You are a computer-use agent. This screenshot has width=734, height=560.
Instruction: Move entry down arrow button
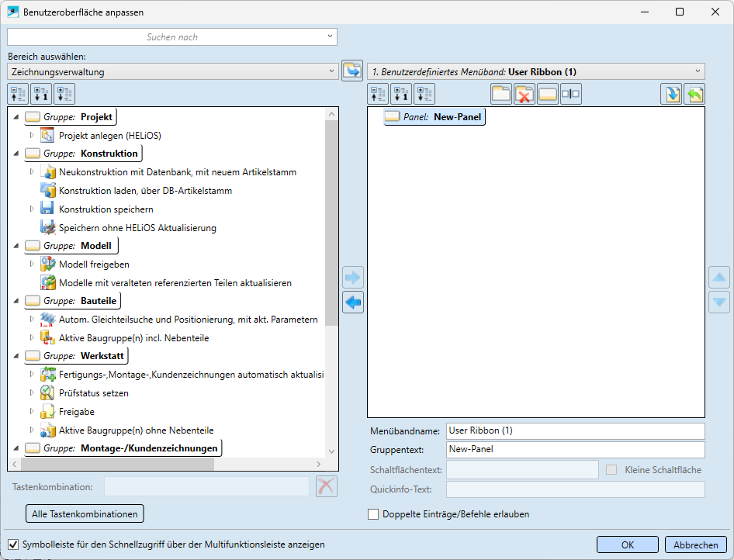pos(719,302)
